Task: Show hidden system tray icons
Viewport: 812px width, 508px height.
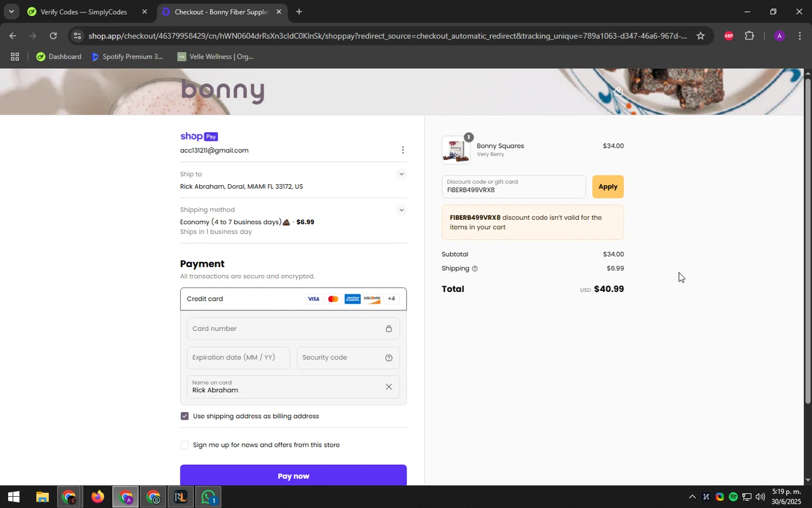Action: 692,497
